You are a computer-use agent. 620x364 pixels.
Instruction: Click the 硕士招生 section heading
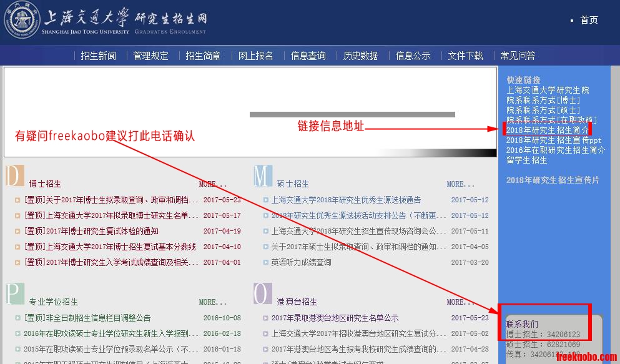tap(293, 184)
